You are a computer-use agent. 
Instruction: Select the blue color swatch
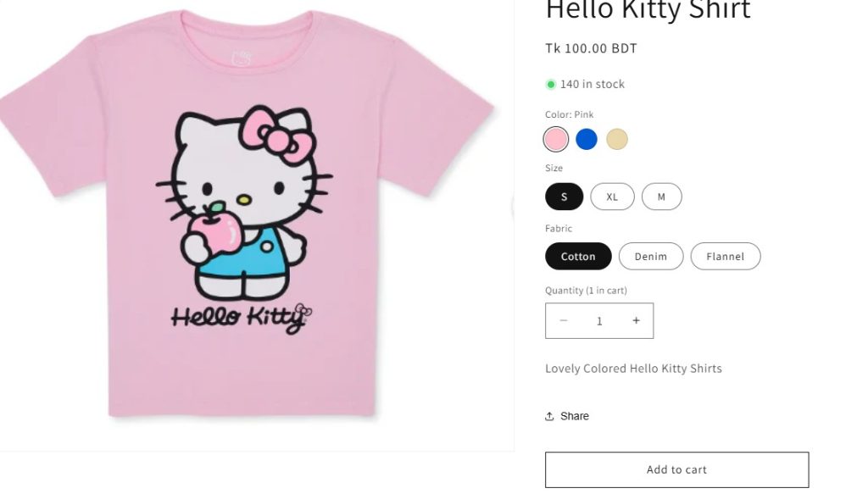(587, 139)
